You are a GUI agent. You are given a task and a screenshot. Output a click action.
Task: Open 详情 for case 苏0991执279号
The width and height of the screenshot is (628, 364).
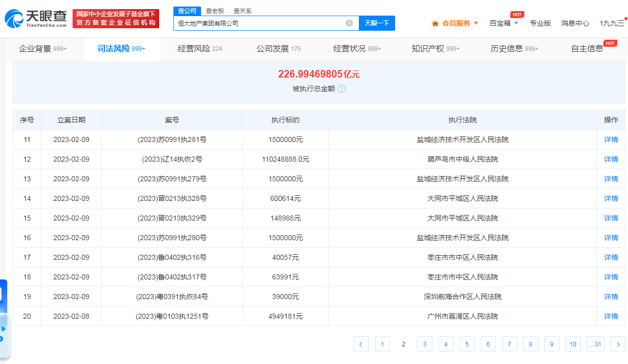tap(611, 179)
